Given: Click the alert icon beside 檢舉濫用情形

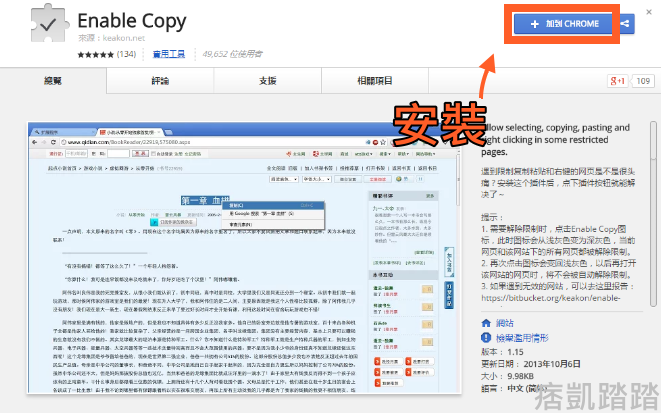Looking at the screenshot, I should point(486,338).
